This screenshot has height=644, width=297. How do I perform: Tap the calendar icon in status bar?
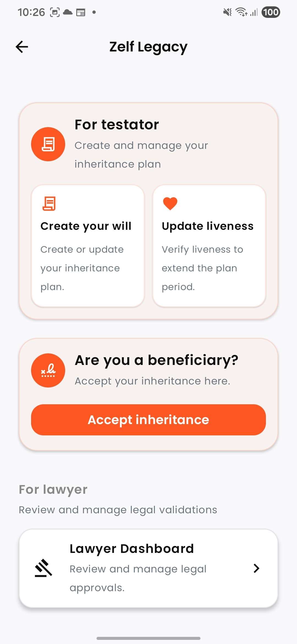(x=81, y=12)
